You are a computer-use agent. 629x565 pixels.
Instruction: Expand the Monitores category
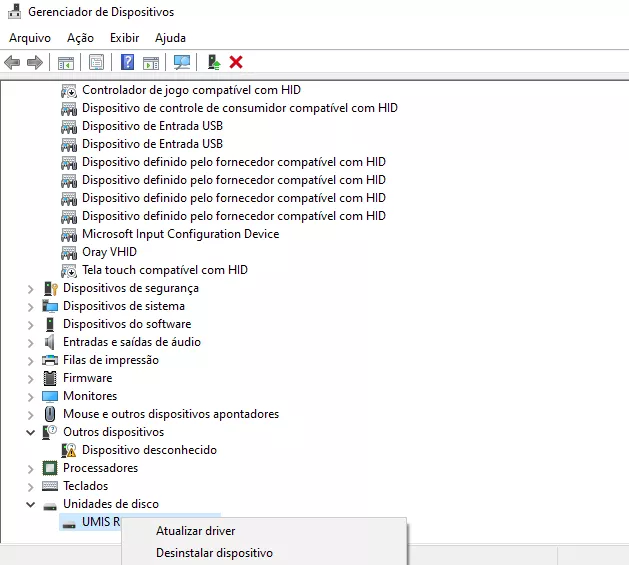click(x=30, y=397)
